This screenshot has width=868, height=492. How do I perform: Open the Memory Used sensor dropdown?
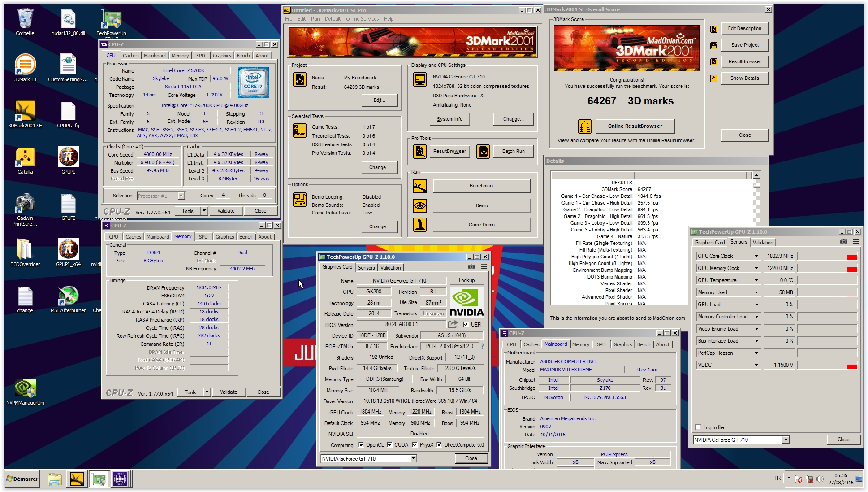tap(756, 292)
